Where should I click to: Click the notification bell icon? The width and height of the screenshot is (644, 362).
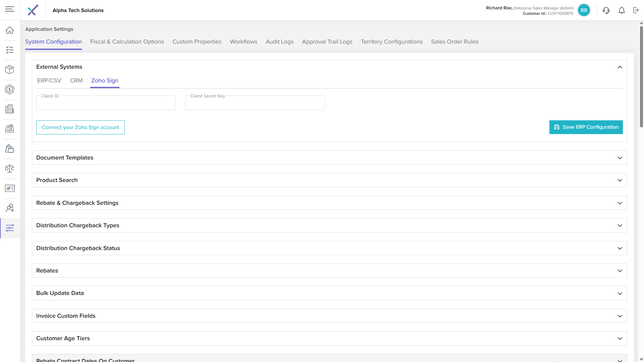pyautogui.click(x=622, y=10)
